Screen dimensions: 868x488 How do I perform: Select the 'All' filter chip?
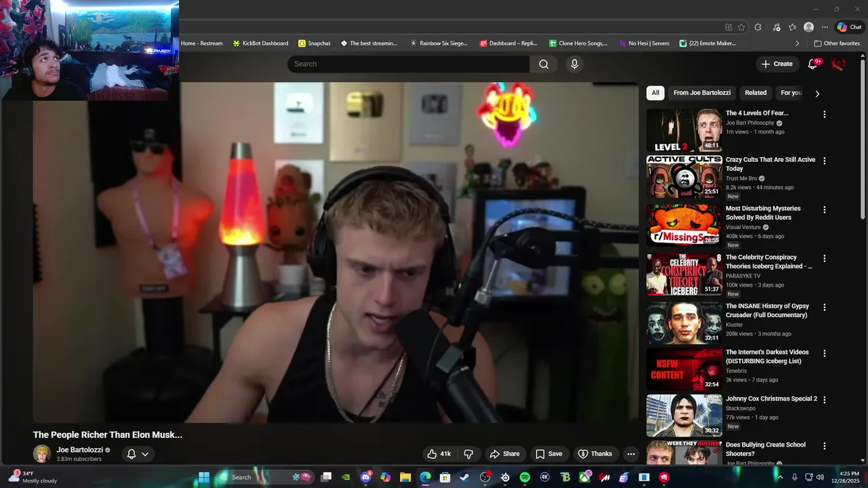655,93
